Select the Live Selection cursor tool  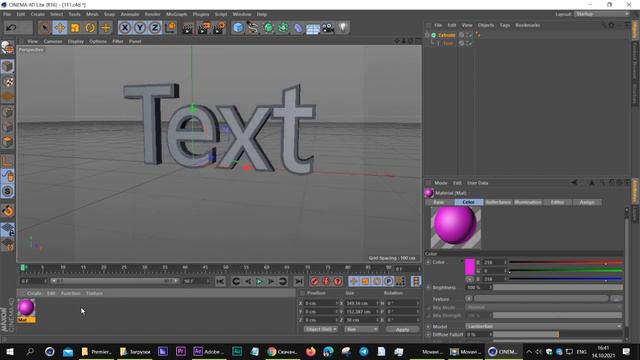[x=44, y=28]
